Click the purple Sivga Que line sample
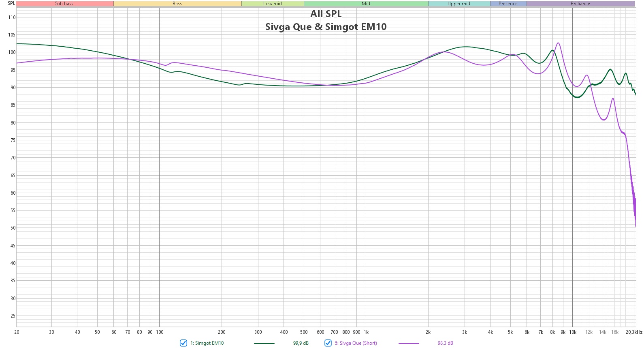 pyautogui.click(x=409, y=344)
